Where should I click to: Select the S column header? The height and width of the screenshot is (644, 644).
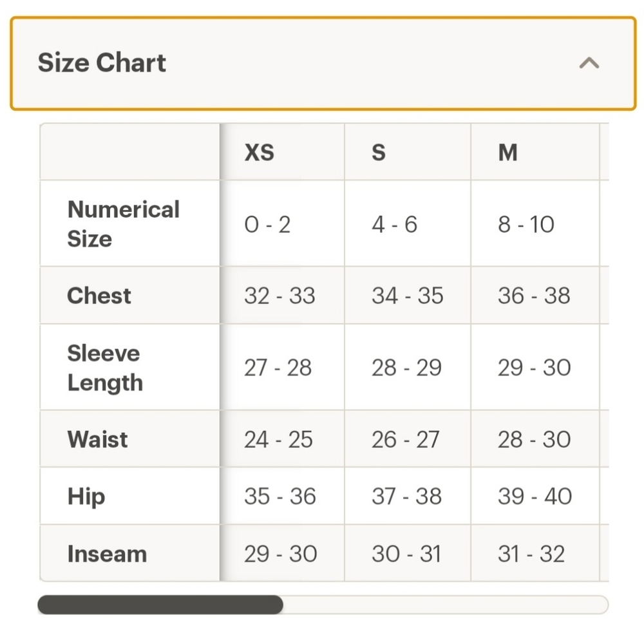pos(379,153)
